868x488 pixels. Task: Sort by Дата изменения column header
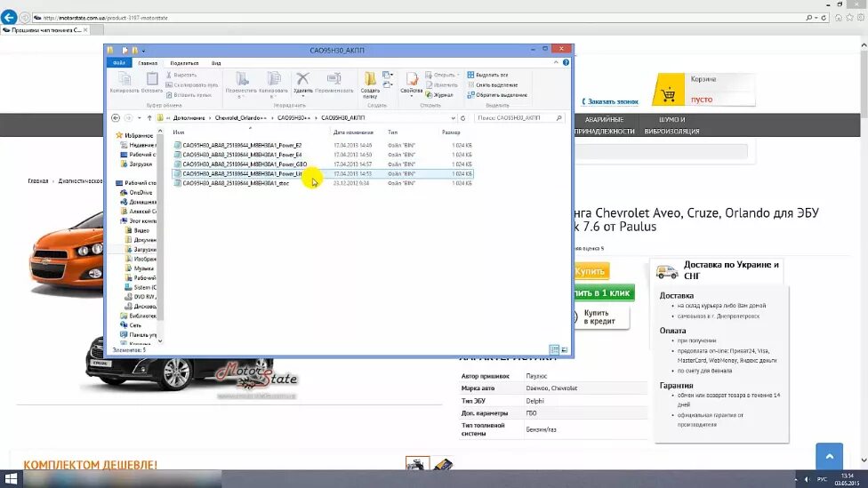353,132
